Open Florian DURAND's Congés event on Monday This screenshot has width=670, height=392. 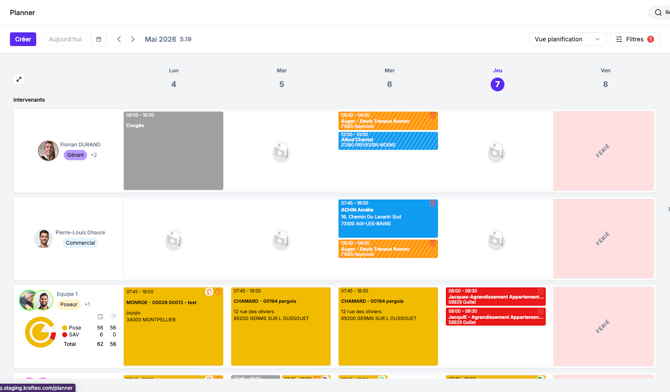coord(173,150)
